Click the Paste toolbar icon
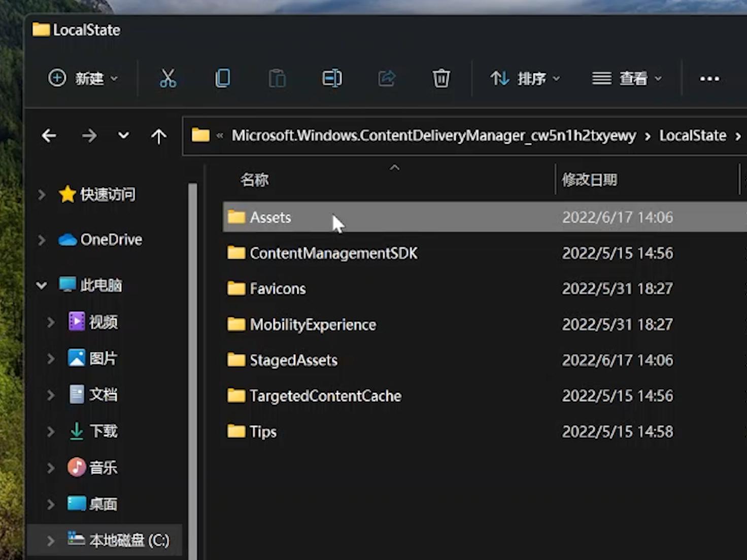Screen dimensions: 747x560 point(277,79)
